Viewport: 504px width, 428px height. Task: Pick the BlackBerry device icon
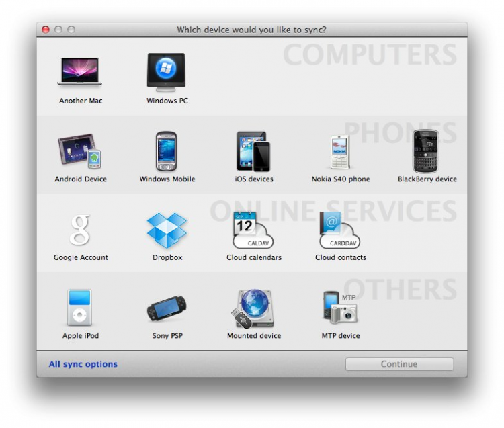click(x=425, y=151)
